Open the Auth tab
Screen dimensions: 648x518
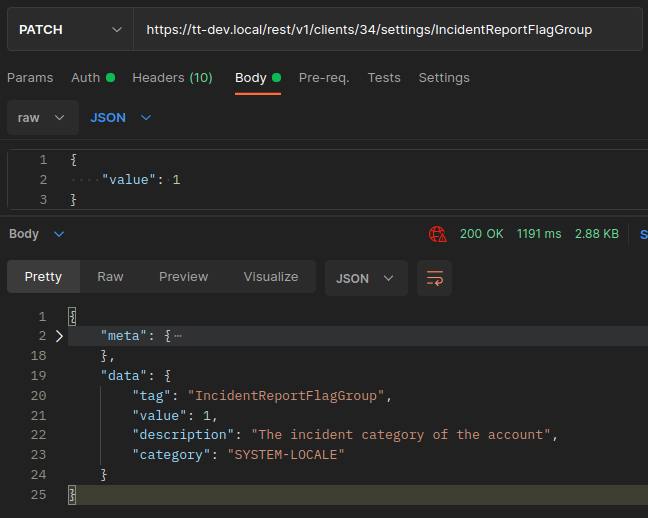93,78
